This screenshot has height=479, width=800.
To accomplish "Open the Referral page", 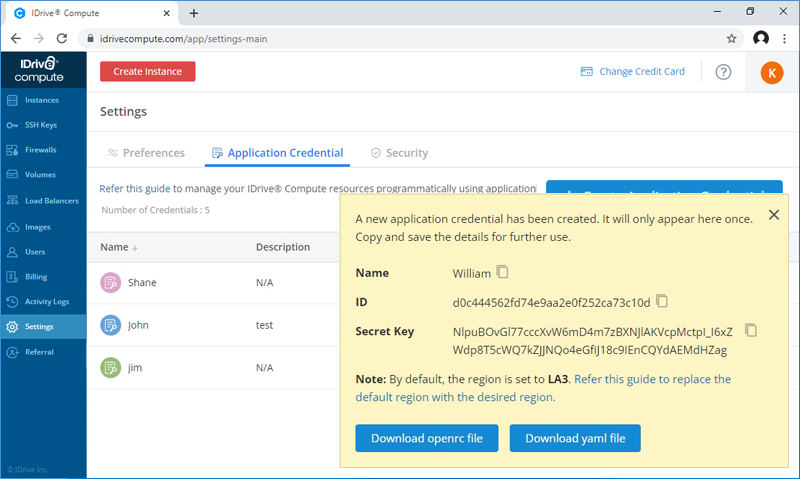I will point(43,352).
